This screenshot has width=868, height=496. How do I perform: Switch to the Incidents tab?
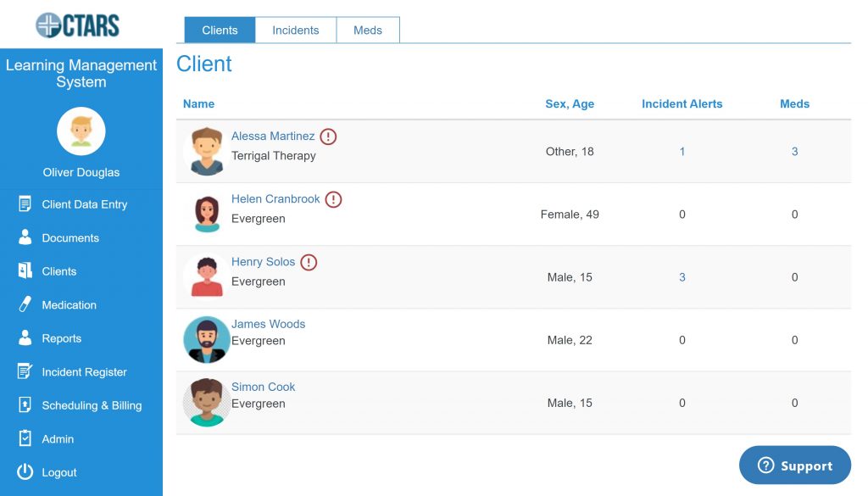pos(295,31)
